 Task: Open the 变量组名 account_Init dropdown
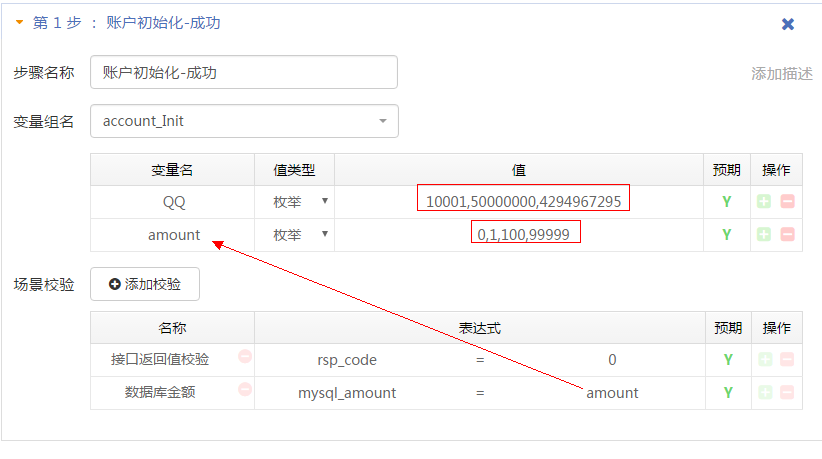(x=244, y=121)
